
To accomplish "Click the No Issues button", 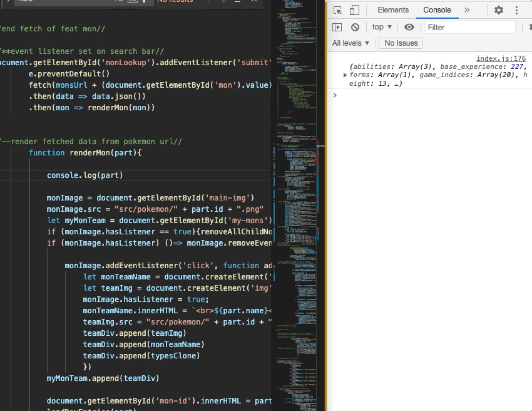I will [x=401, y=43].
